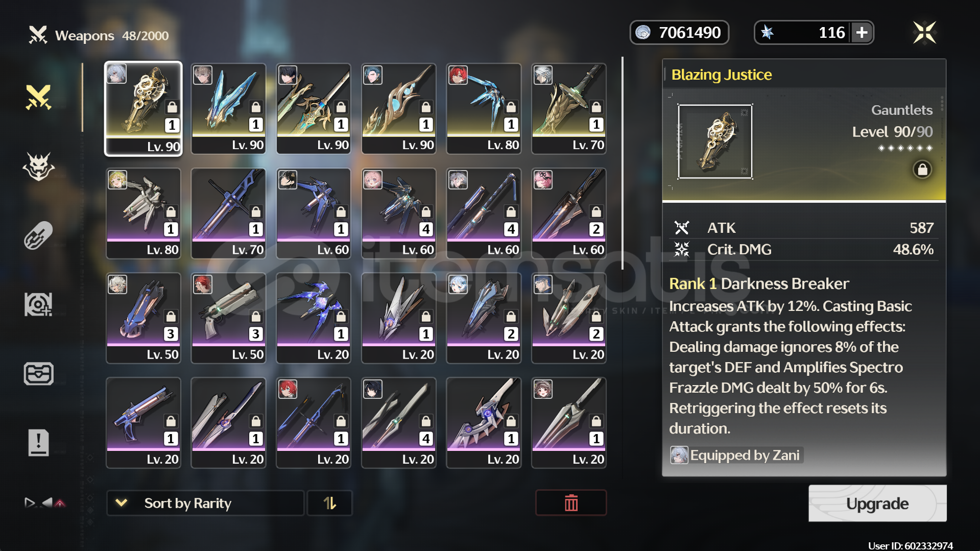
Task: Select the Lv. 80 blue gauntlets with red-haired portrait
Action: coord(484,108)
